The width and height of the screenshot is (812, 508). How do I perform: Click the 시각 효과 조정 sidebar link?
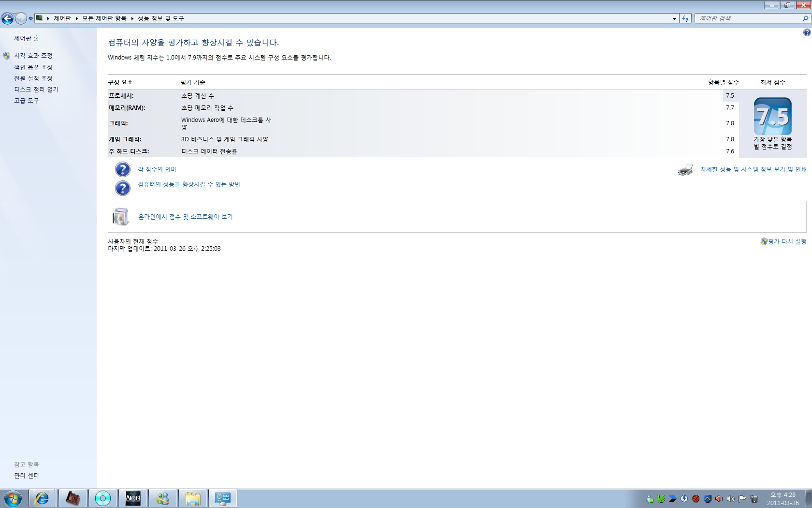(33, 56)
